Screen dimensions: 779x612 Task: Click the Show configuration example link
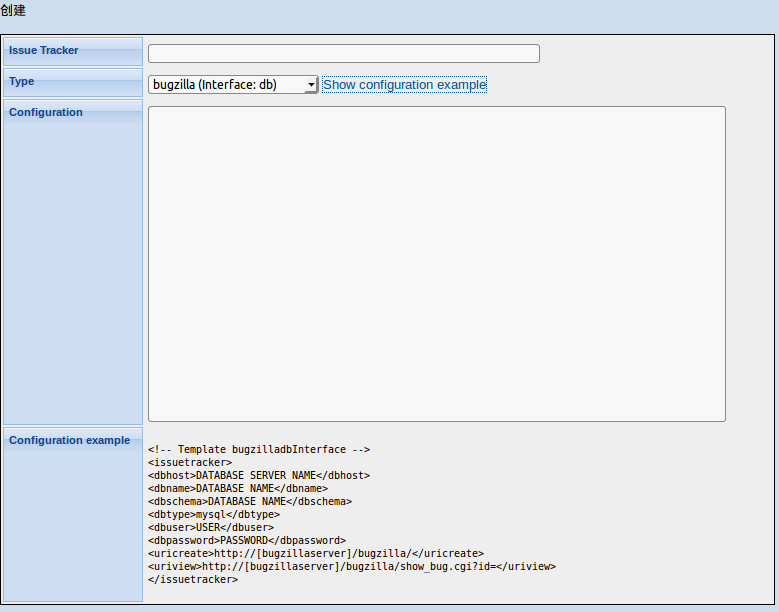point(404,84)
